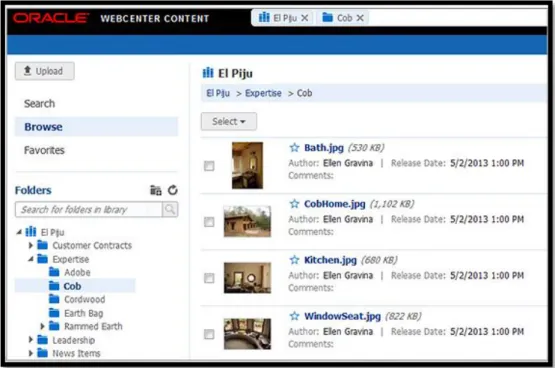
Task: Open Favorites in the left navigation
Action: [x=44, y=150]
